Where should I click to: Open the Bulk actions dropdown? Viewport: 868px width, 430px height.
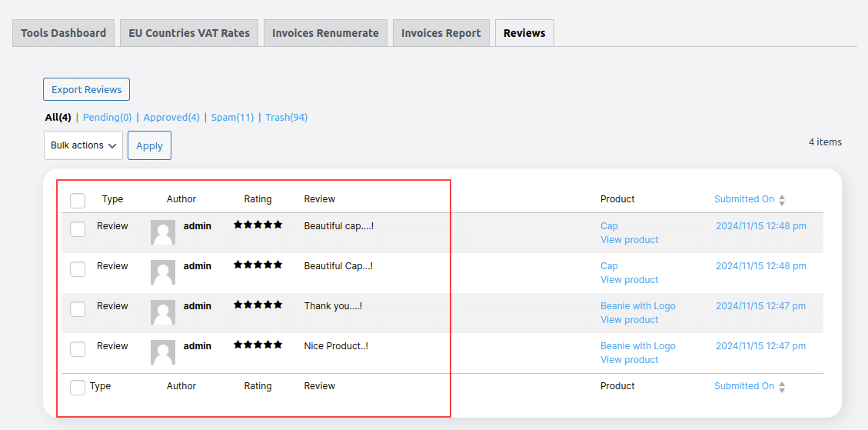coord(83,145)
